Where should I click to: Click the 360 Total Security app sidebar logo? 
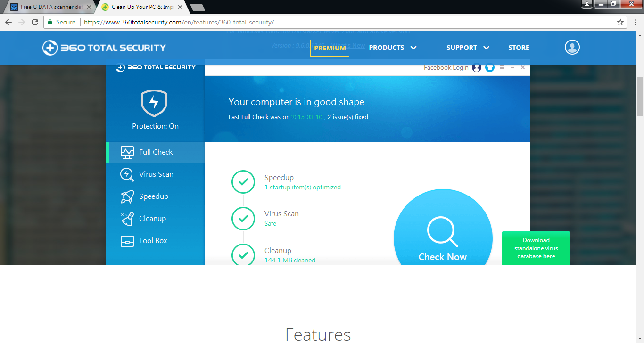click(156, 67)
